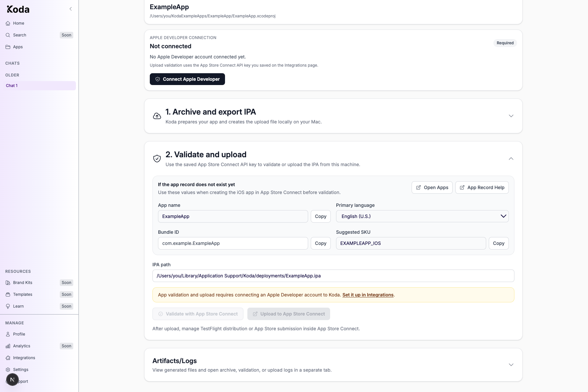Image resolution: width=588 pixels, height=392 pixels.
Task: Expand the Artifacts/Logs section
Action: pos(511,365)
